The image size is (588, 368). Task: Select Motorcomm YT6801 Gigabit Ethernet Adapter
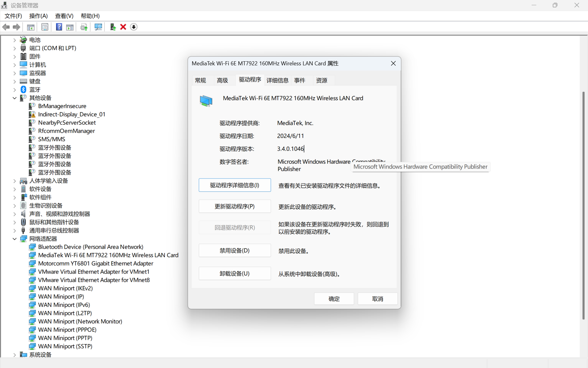click(x=96, y=263)
